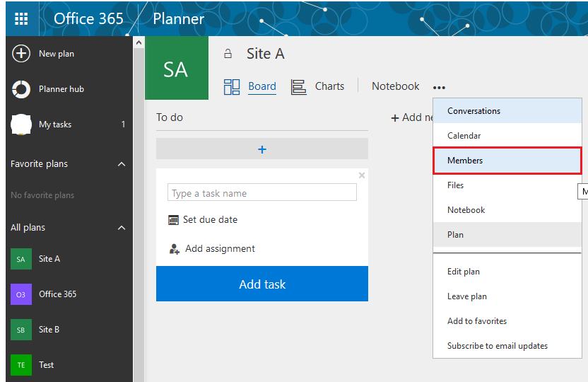Screen dimensions: 588x382
Task: Click the Charts view icon
Action: pyautogui.click(x=299, y=87)
